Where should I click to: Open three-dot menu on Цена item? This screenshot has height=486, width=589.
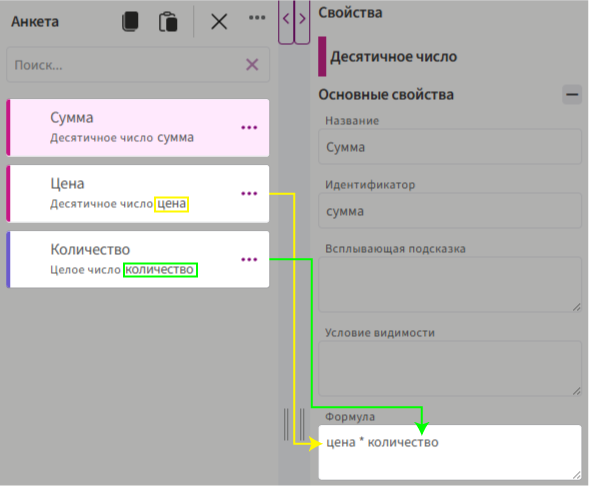click(x=249, y=193)
